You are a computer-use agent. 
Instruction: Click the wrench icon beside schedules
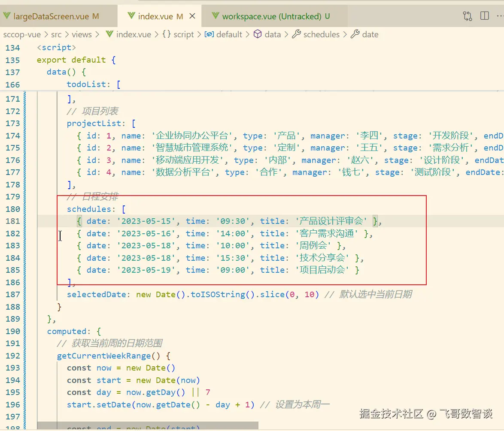pos(296,34)
